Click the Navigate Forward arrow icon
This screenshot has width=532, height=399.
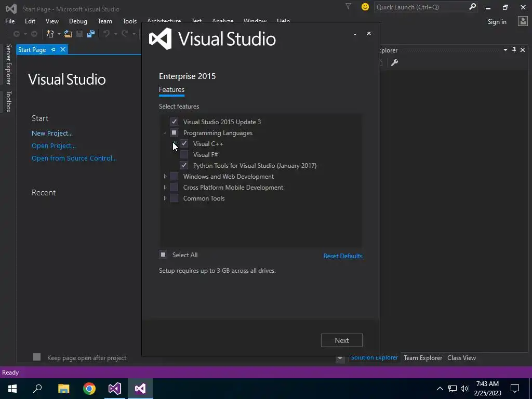pos(34,34)
